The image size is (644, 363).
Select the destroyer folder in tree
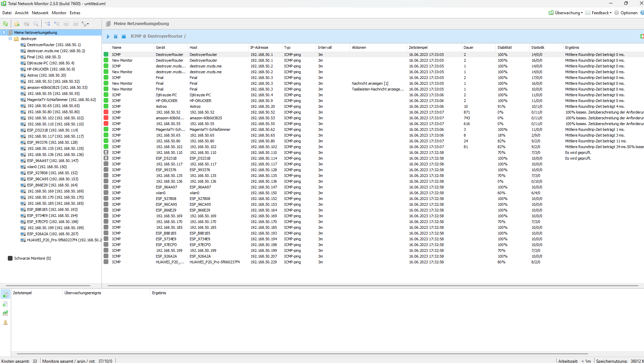28,39
